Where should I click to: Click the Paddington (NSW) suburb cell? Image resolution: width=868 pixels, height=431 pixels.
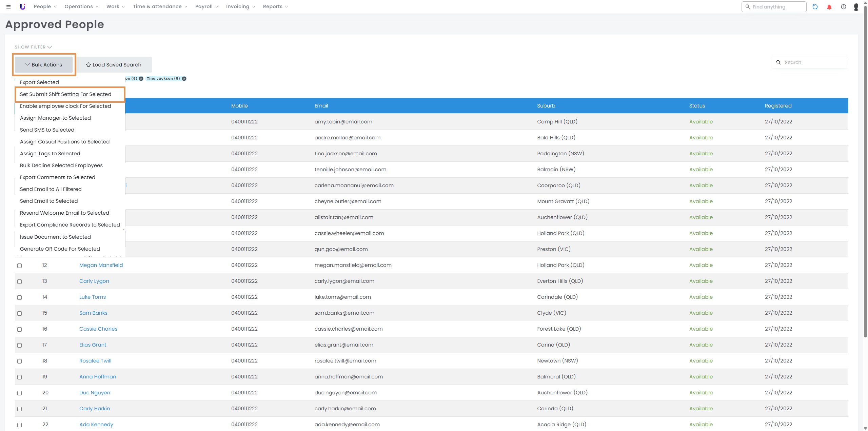[x=560, y=154]
